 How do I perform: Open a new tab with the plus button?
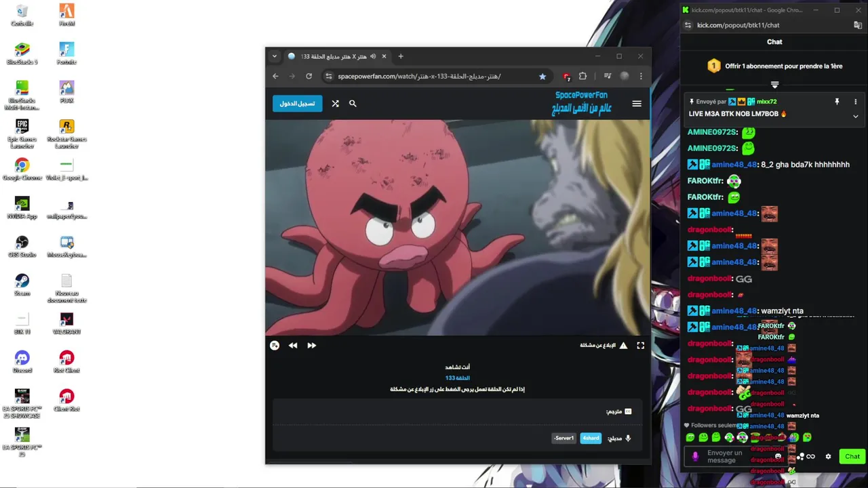point(401,56)
